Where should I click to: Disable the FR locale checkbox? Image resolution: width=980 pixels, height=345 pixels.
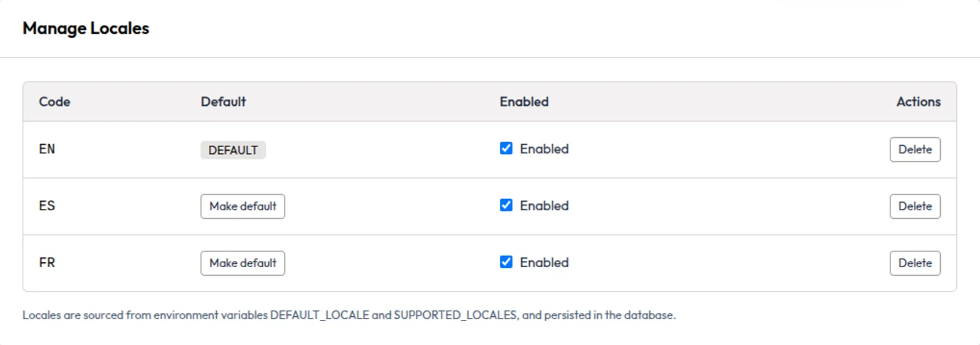(x=506, y=262)
